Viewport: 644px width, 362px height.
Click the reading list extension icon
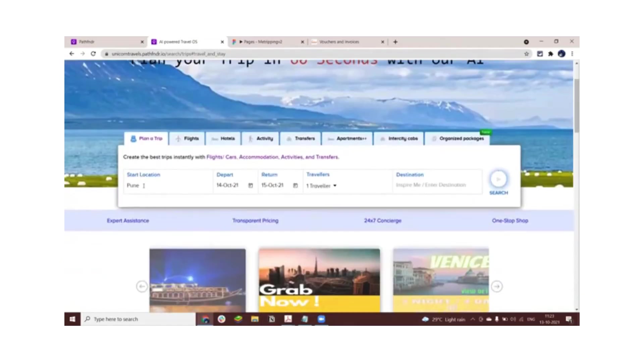coord(540,54)
